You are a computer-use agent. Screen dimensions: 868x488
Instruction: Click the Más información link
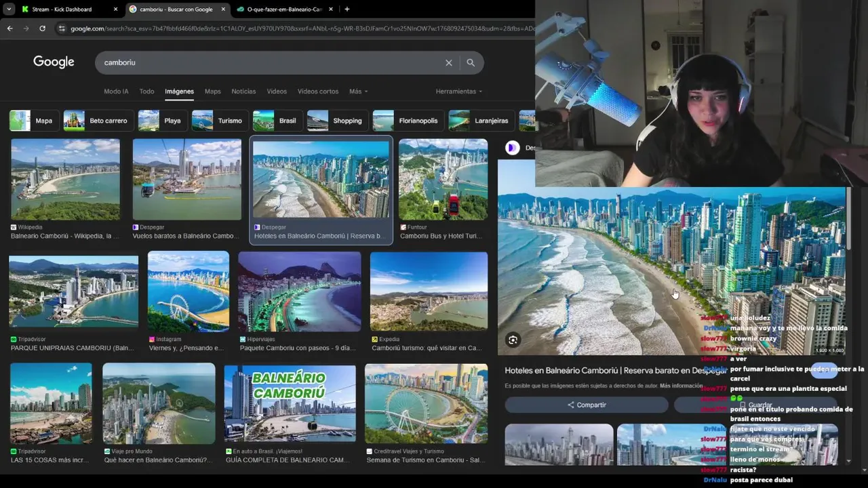681,386
